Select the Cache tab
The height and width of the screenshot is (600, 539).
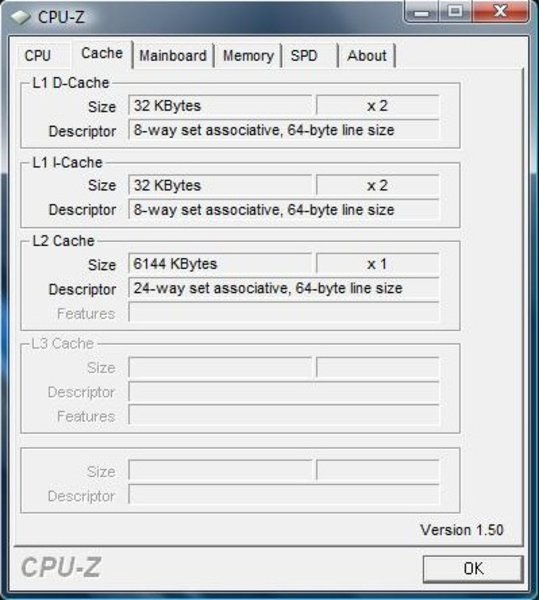tap(102, 54)
